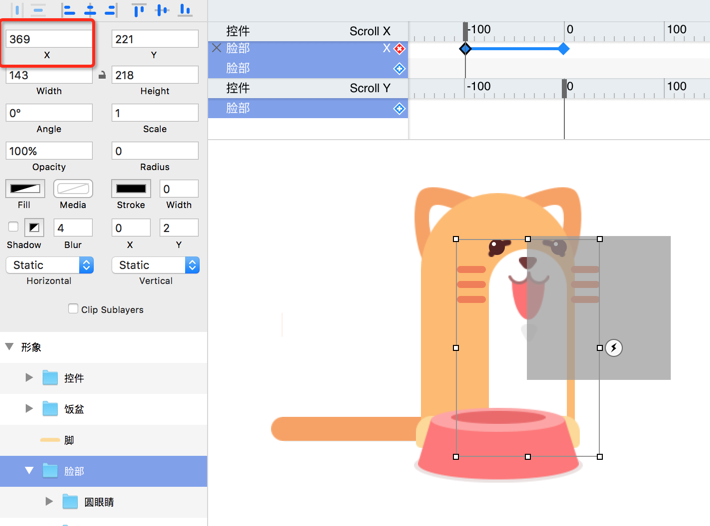This screenshot has width=710, height=526.
Task: Align layers to horizontal center
Action: (90, 10)
